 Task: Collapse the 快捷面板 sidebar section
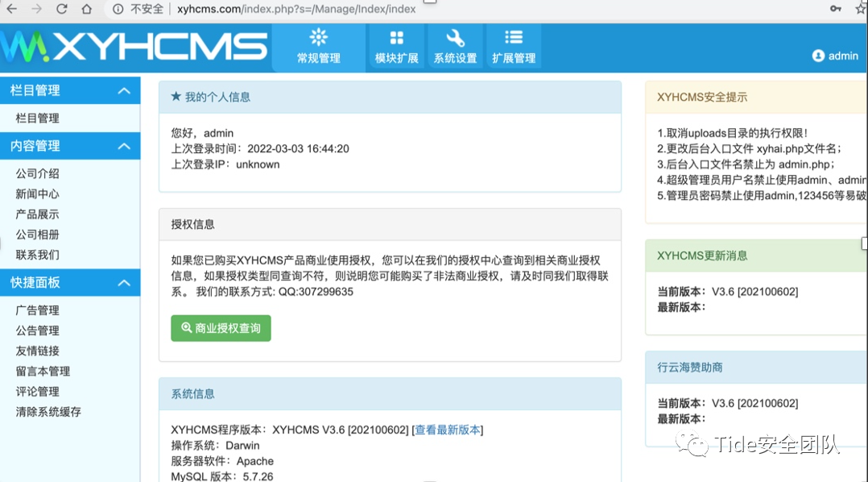[x=124, y=283]
